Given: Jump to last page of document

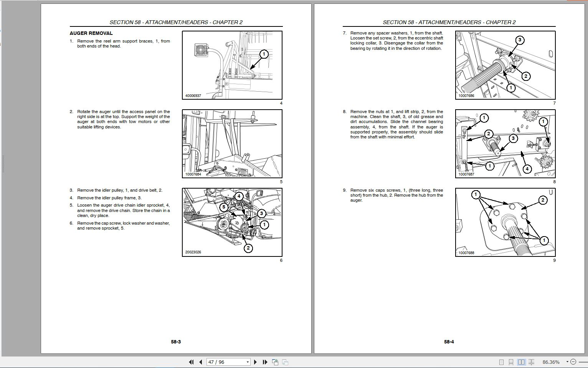Looking at the screenshot, I should pyautogui.click(x=265, y=362).
